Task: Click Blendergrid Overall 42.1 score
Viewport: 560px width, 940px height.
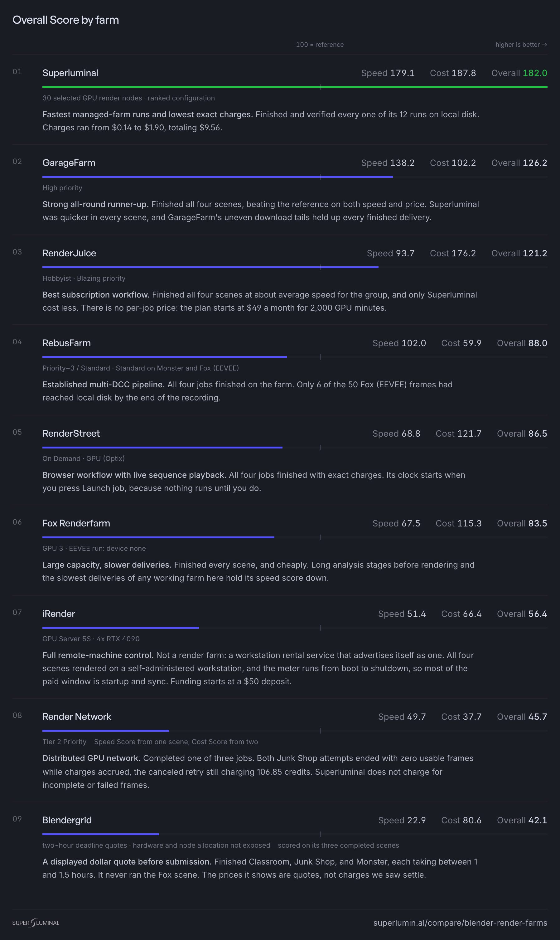Action: pyautogui.click(x=522, y=820)
